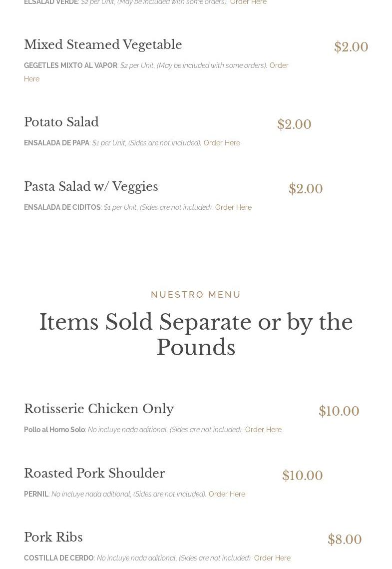Click the Rotisserie Chicken $10.00 price

coord(339,411)
